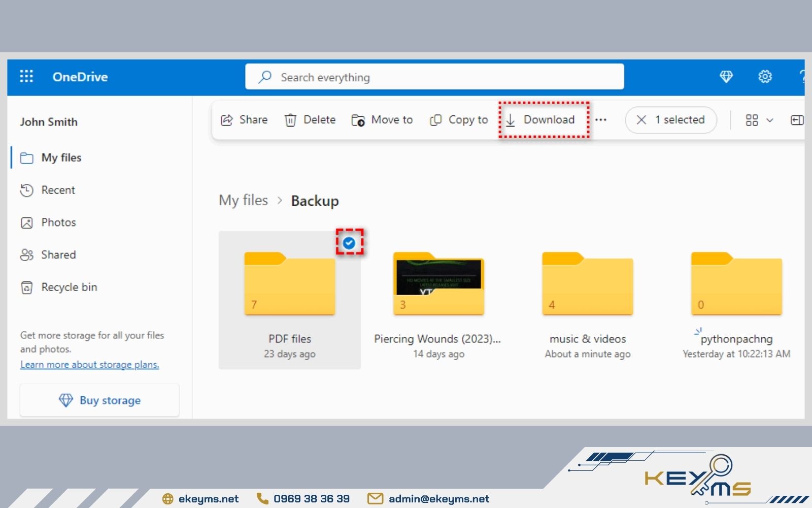Screen dimensions: 812x508
Task: Open the Shared section in the sidebar
Action: [x=58, y=255]
